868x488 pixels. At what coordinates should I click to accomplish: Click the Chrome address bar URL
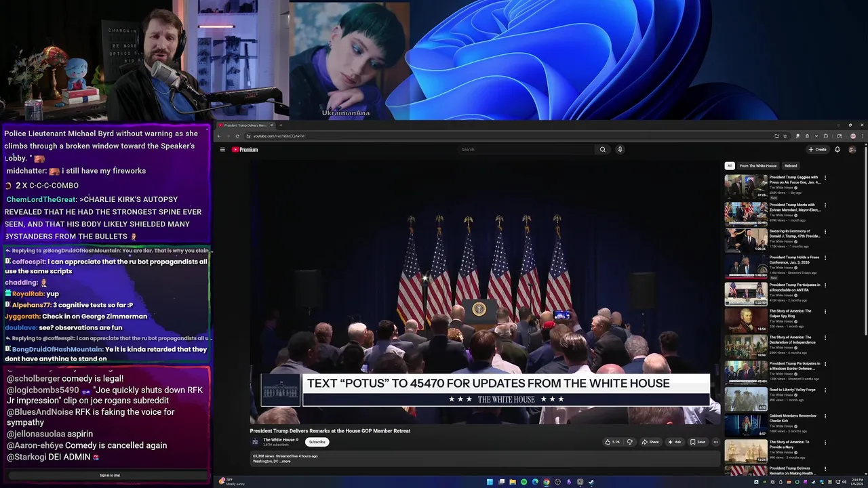tap(279, 136)
